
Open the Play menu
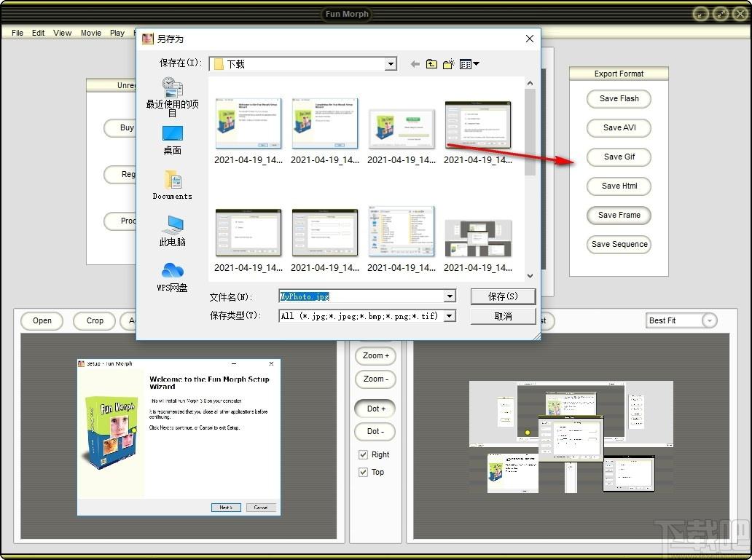pyautogui.click(x=117, y=33)
